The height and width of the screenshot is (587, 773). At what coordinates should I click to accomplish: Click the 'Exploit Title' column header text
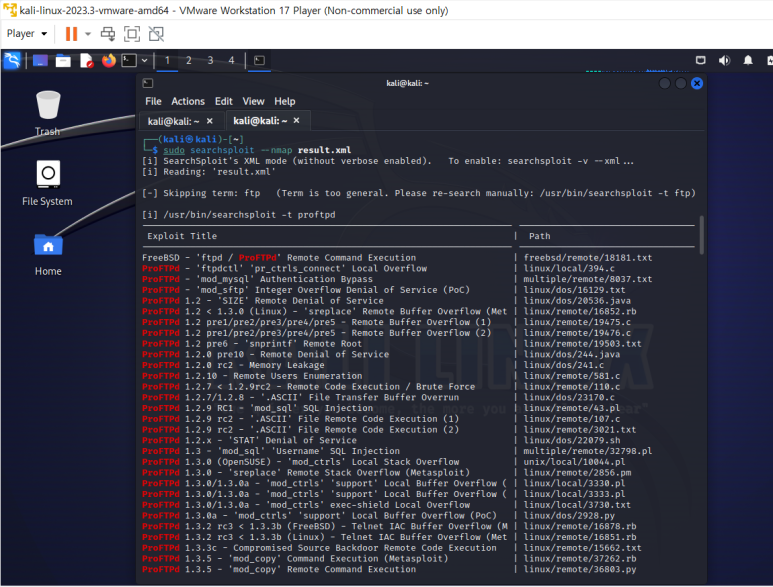pyautogui.click(x=182, y=236)
